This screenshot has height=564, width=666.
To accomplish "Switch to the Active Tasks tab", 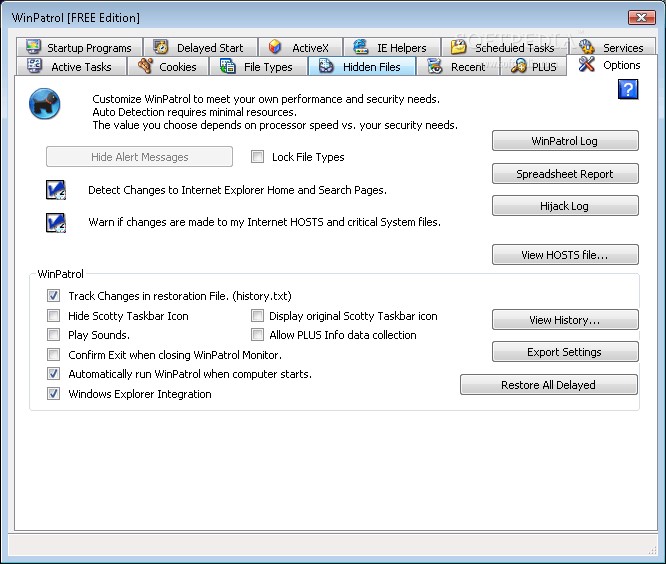I will tap(71, 66).
